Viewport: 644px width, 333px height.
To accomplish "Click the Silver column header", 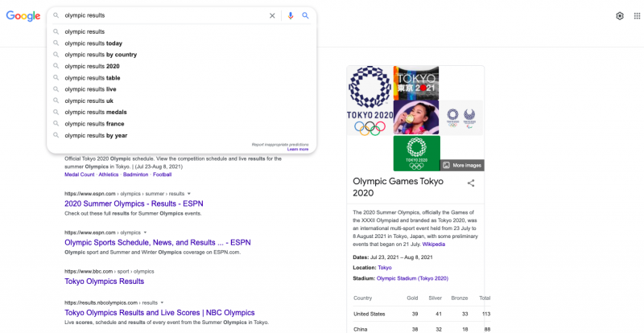I will click(x=435, y=298).
